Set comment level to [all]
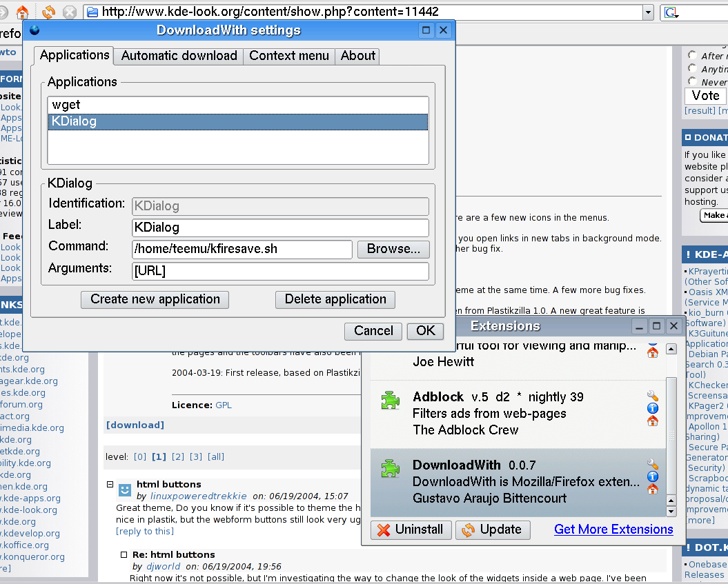Image resolution: width=728 pixels, height=584 pixels. [x=216, y=457]
